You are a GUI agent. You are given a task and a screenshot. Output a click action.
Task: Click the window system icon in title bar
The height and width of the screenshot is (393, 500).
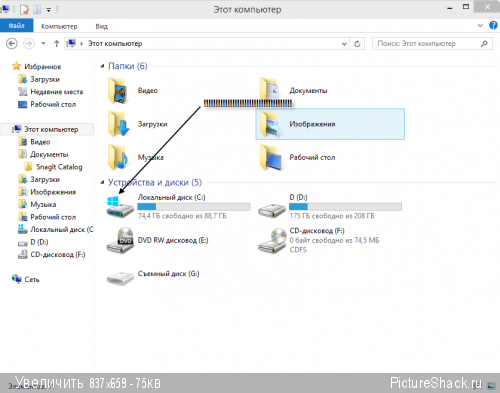(5, 9)
